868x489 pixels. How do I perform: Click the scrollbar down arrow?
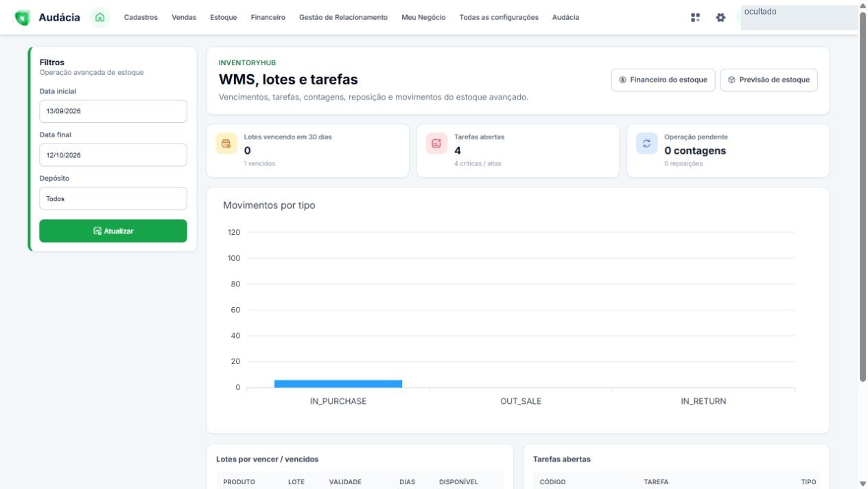[863, 484]
